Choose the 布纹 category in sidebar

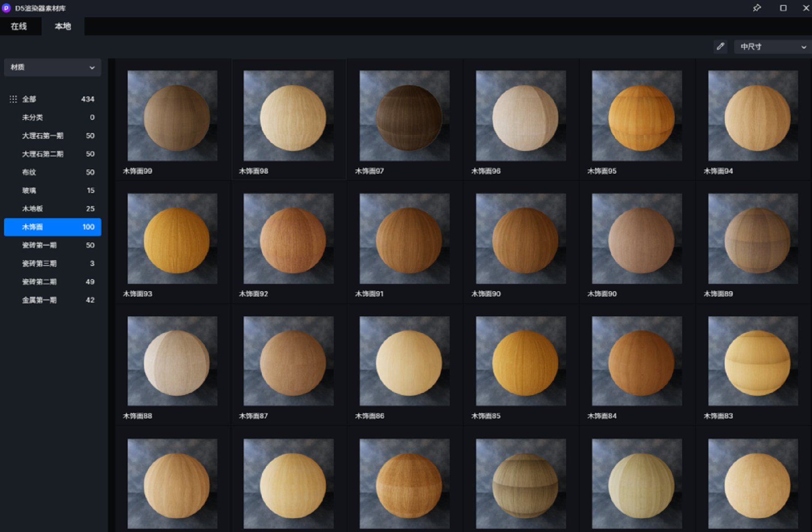point(29,172)
